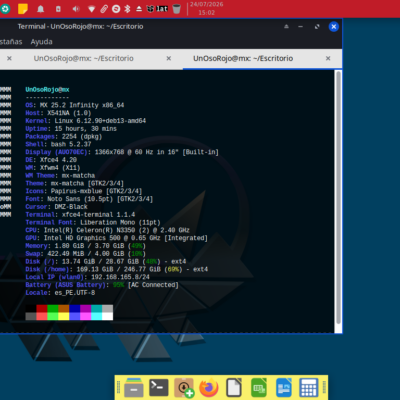
Task: Open the Pestañas menu
Action: point(11,42)
